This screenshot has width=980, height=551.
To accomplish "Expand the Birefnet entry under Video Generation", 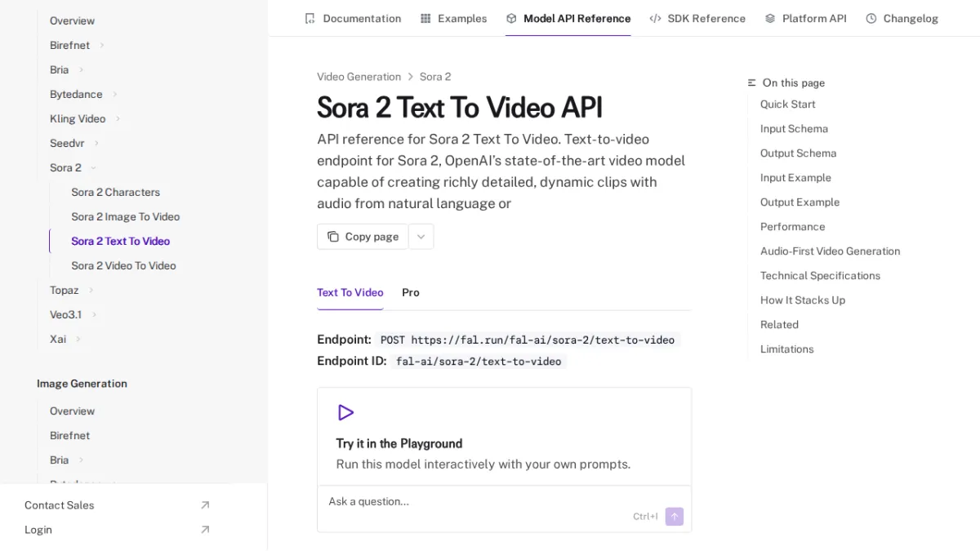I will 102,45.
